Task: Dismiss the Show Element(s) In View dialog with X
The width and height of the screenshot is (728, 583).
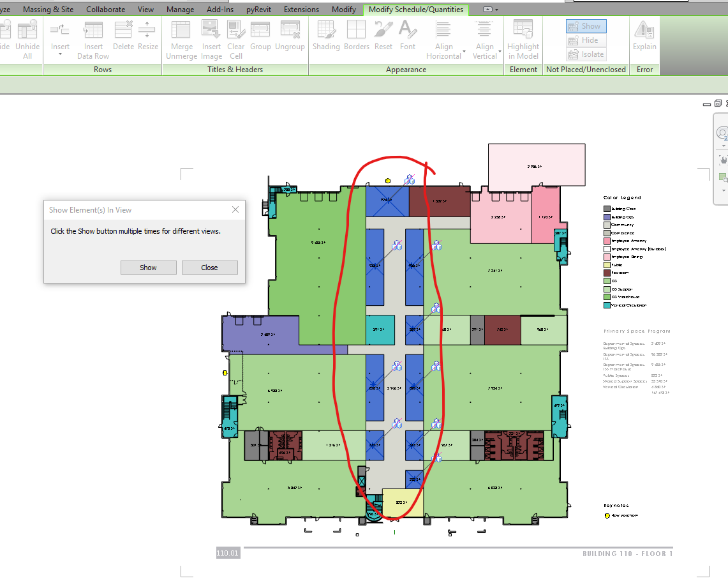Action: click(235, 209)
